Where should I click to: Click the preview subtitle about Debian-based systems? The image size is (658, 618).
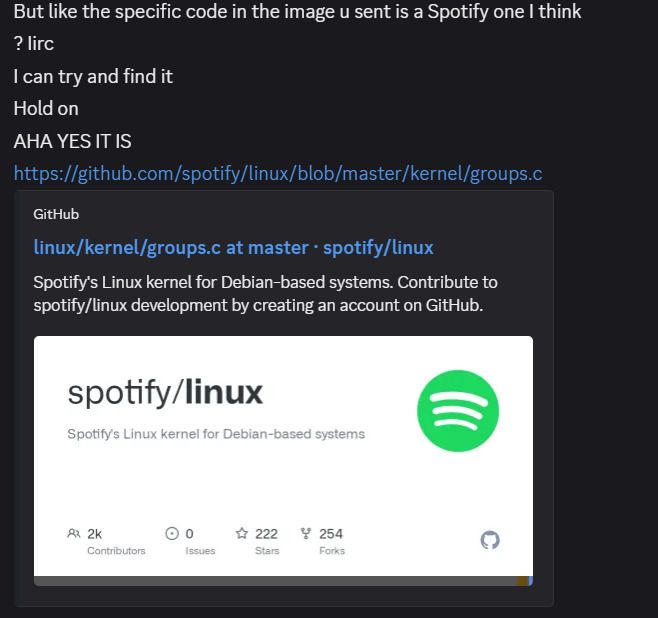216,434
